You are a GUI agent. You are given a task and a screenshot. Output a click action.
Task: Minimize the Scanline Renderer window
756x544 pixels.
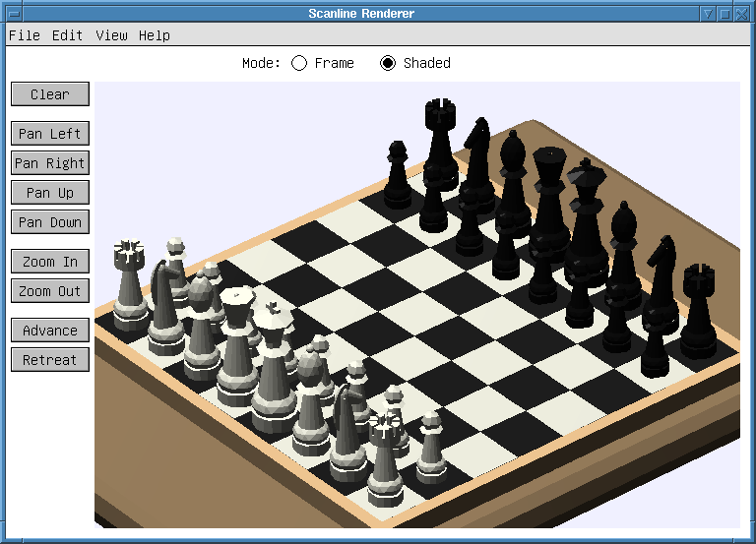(x=708, y=14)
